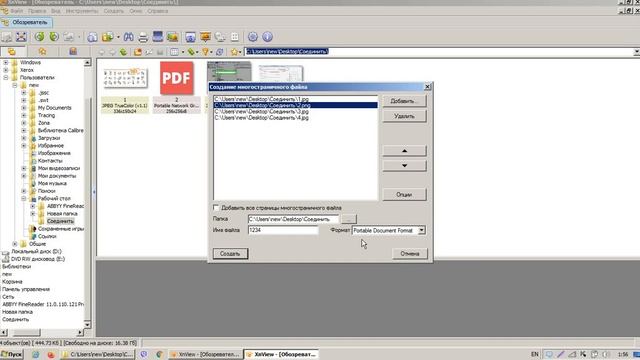Click the Имя файла input field
Viewport: 640px width, 360px height.
[x=283, y=230]
